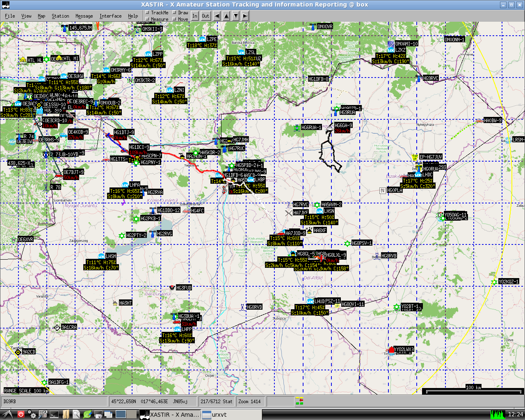Click the In zoom button

click(195, 16)
